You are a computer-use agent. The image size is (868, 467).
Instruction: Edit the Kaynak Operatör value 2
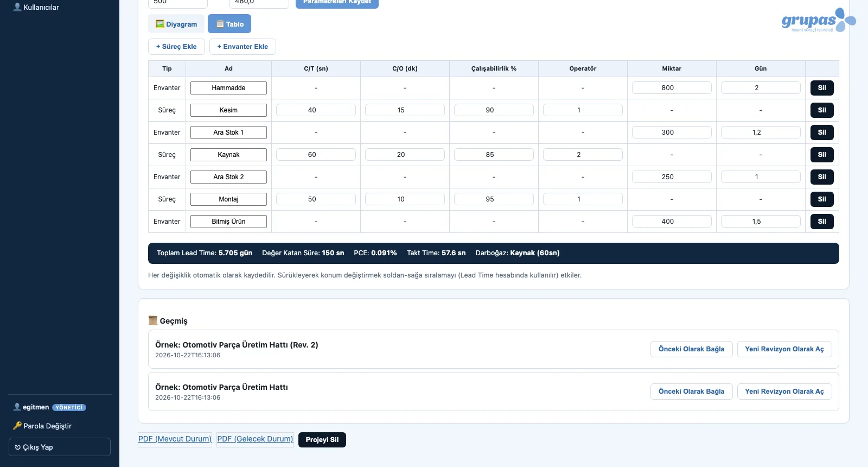[583, 155]
